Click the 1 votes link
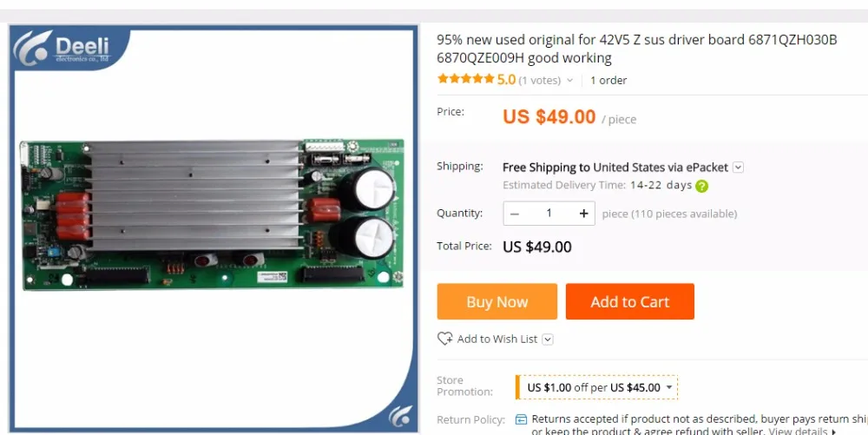The image size is (868, 435). click(x=540, y=80)
